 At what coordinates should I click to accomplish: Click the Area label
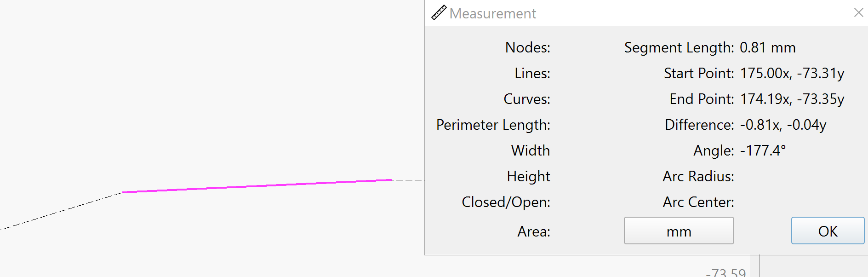click(534, 231)
